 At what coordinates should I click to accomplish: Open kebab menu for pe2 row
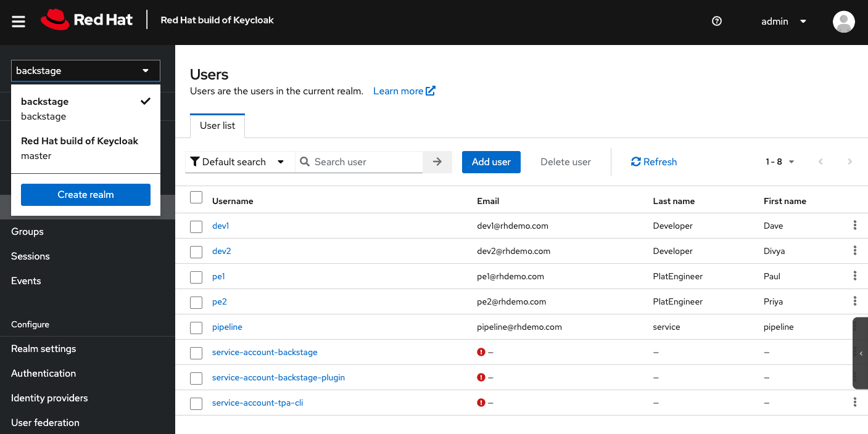pyautogui.click(x=854, y=301)
